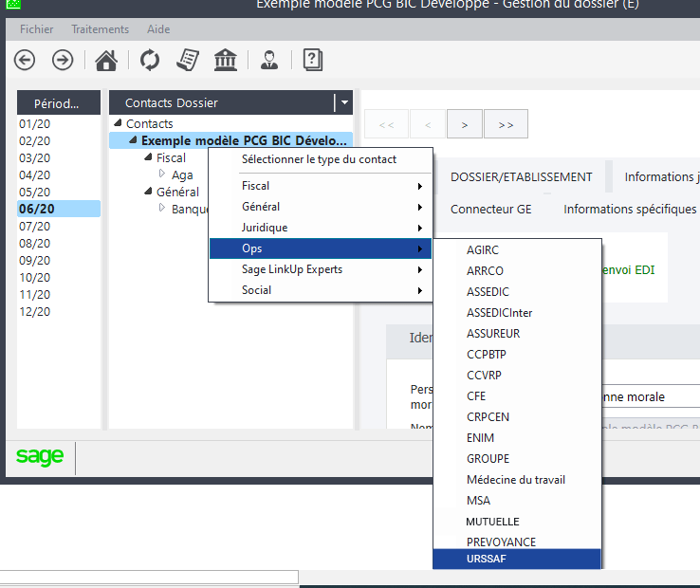The width and height of the screenshot is (700, 588).
Task: Switch to Connecteur GE tab
Action: tap(490, 210)
